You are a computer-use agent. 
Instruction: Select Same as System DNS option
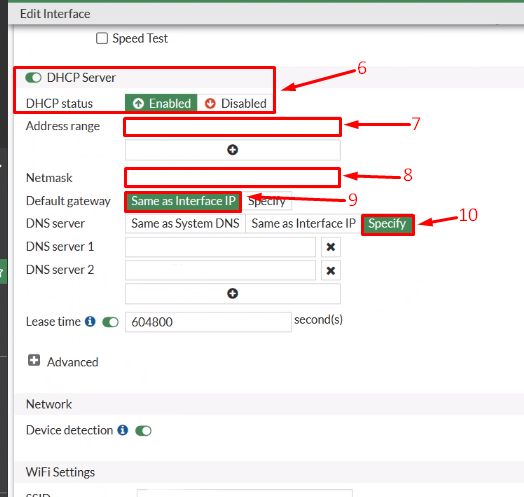185,223
